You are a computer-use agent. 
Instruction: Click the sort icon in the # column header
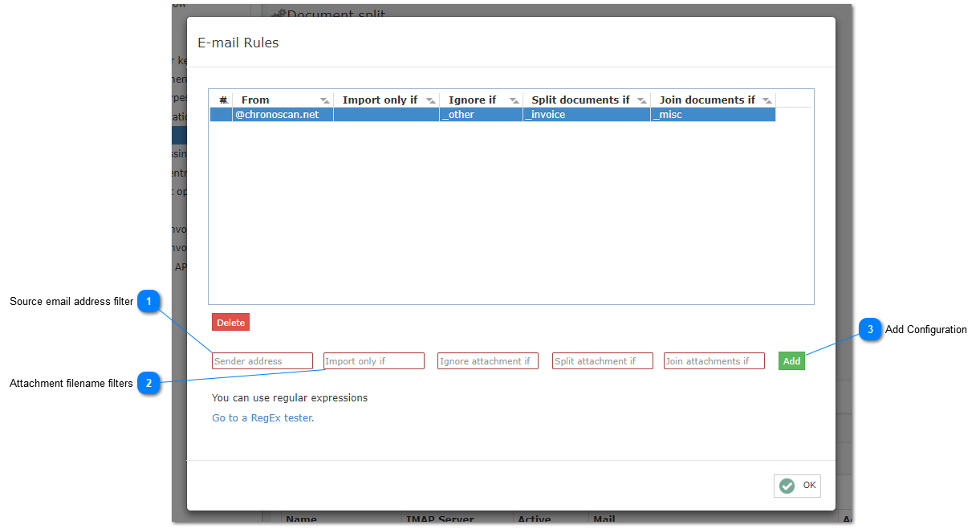[222, 100]
